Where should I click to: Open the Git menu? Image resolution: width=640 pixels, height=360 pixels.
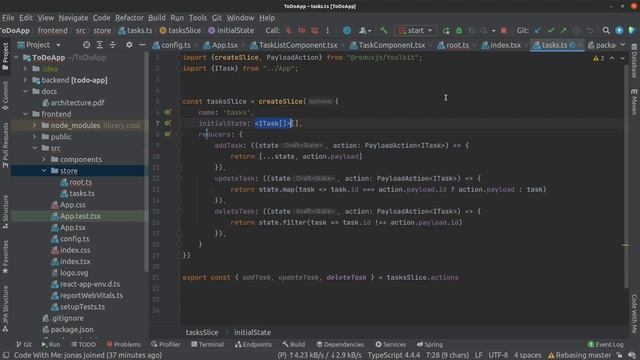click(x=217, y=18)
